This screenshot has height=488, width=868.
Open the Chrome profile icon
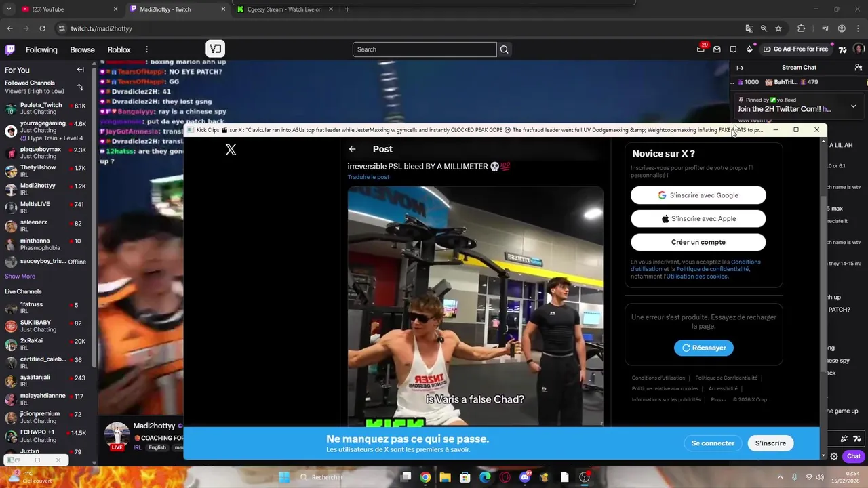coord(842,28)
